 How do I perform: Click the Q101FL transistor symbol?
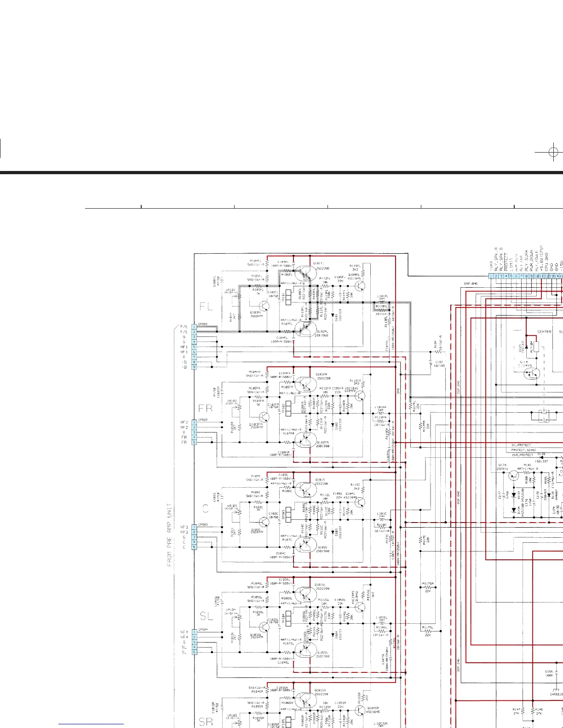click(x=305, y=273)
